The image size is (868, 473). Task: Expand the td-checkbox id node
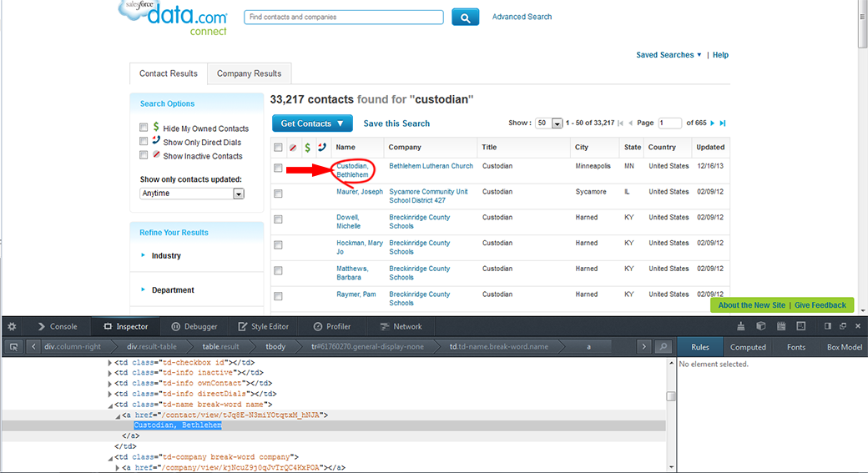[109, 363]
